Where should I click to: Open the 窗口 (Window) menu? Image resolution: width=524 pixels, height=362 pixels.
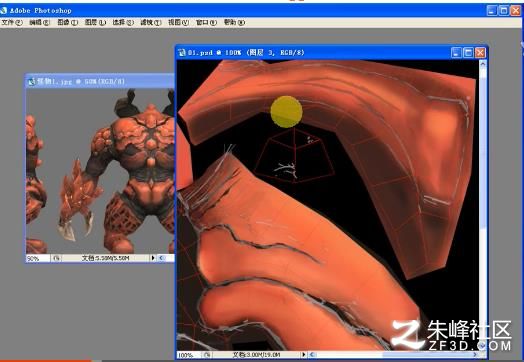pos(206,22)
